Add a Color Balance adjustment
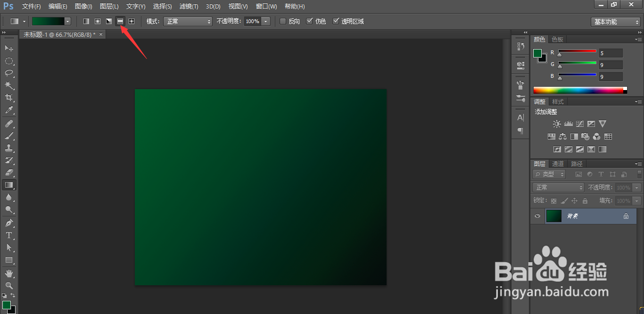The width and height of the screenshot is (644, 314). pos(562,137)
